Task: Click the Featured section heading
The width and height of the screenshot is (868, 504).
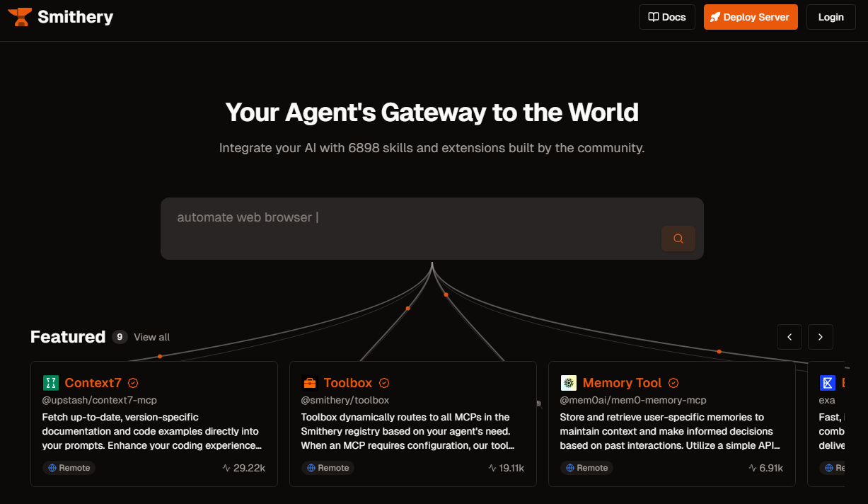Action: [x=68, y=337]
